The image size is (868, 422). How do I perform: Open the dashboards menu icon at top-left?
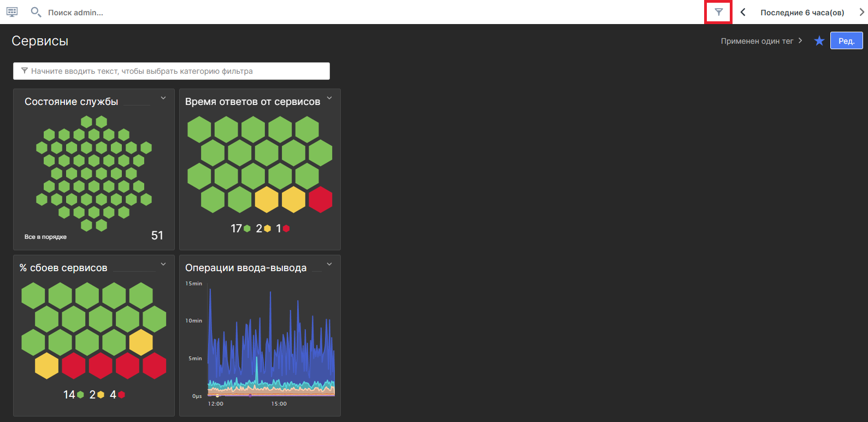click(12, 12)
